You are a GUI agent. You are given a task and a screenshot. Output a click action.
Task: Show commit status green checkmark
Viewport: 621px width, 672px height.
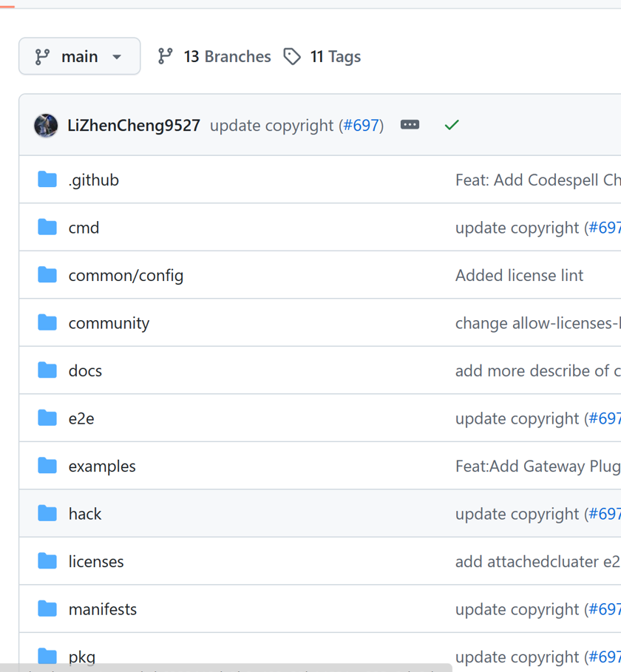pyautogui.click(x=452, y=125)
